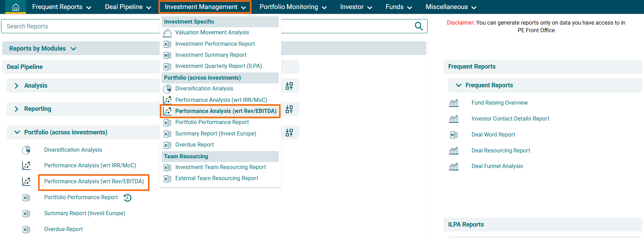Open the Portfolio Monitoring menu

[x=293, y=7]
